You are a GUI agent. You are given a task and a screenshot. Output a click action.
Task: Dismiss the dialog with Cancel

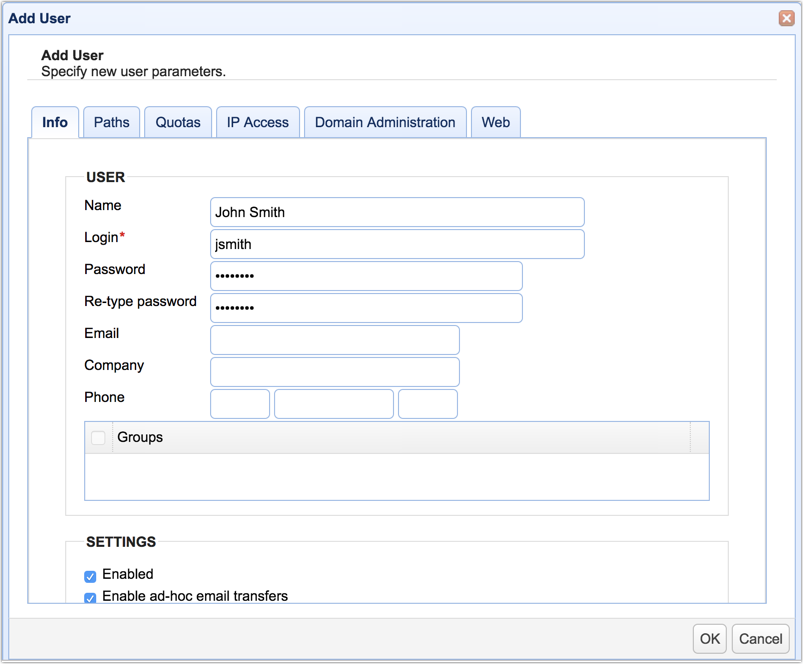[759, 638]
